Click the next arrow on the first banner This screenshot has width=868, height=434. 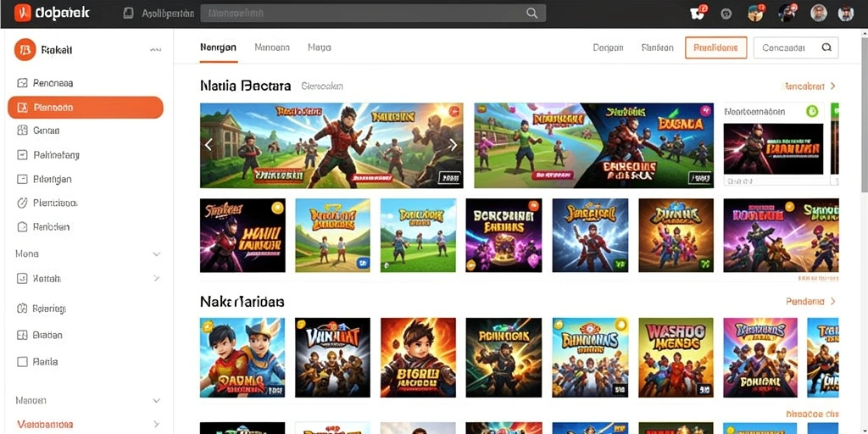tap(453, 145)
